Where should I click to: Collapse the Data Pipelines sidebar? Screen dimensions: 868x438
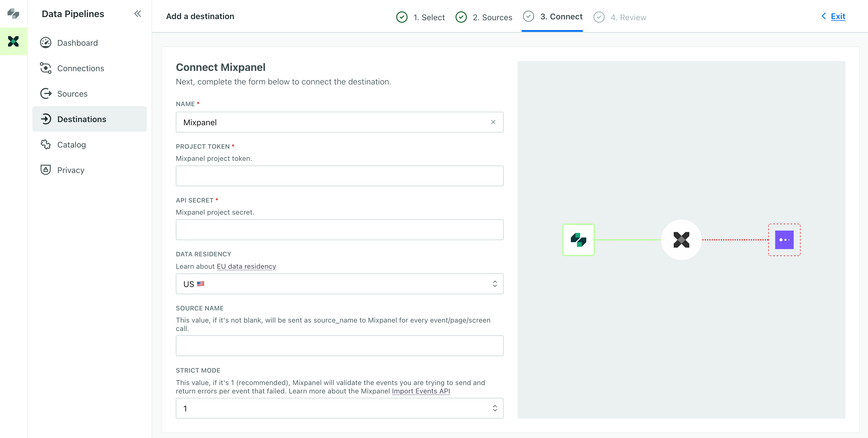click(137, 14)
